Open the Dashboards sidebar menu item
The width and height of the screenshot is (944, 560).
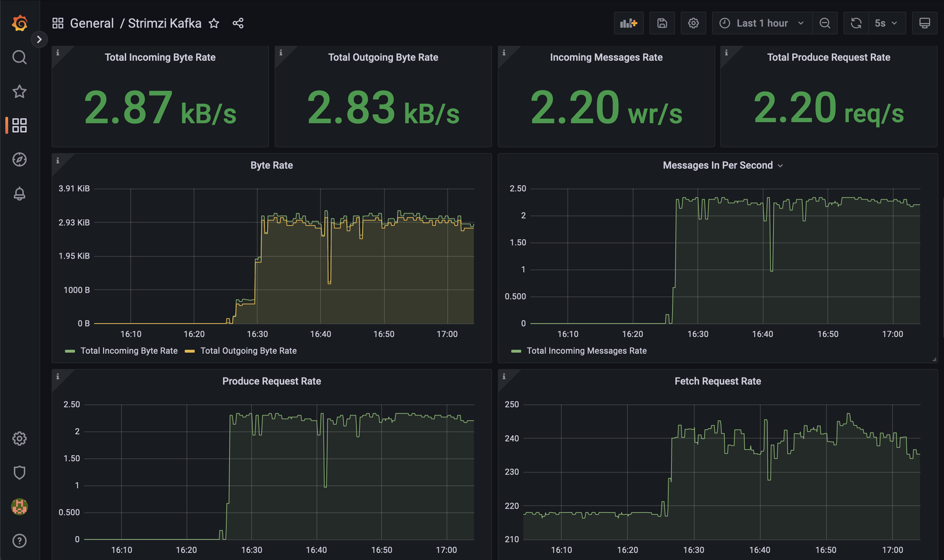click(20, 125)
